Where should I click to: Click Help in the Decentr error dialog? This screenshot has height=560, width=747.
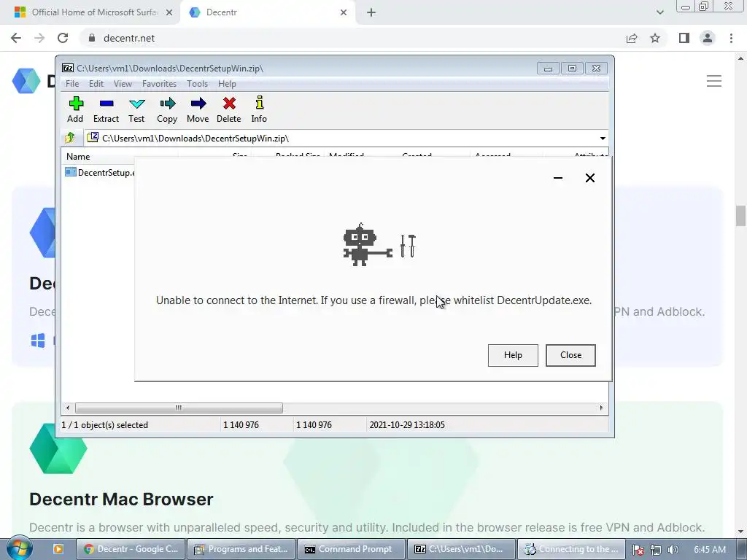click(513, 355)
